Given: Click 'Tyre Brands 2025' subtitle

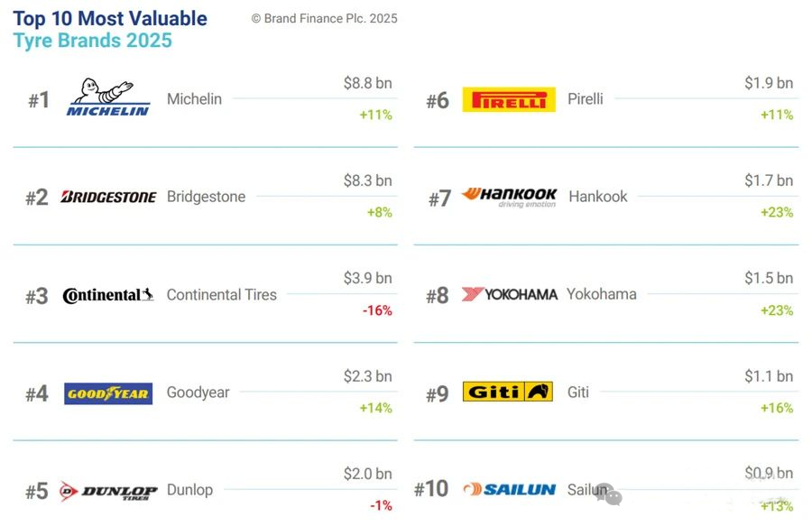Looking at the screenshot, I should tap(92, 41).
